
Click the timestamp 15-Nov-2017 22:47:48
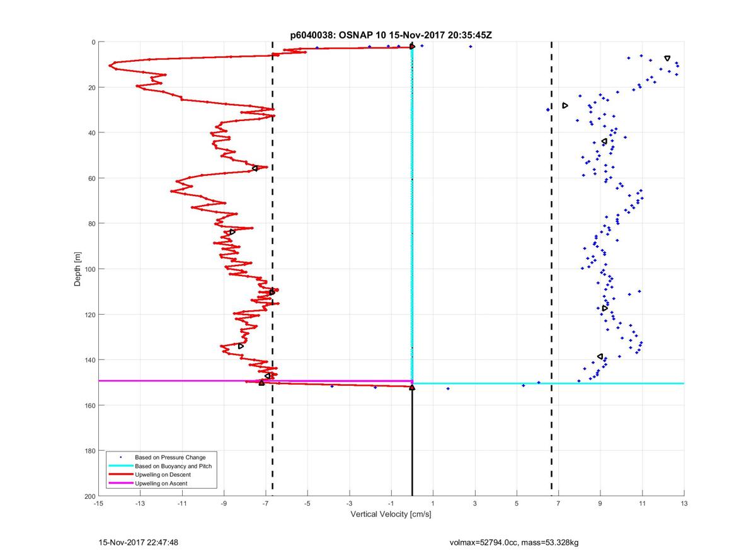click(139, 542)
